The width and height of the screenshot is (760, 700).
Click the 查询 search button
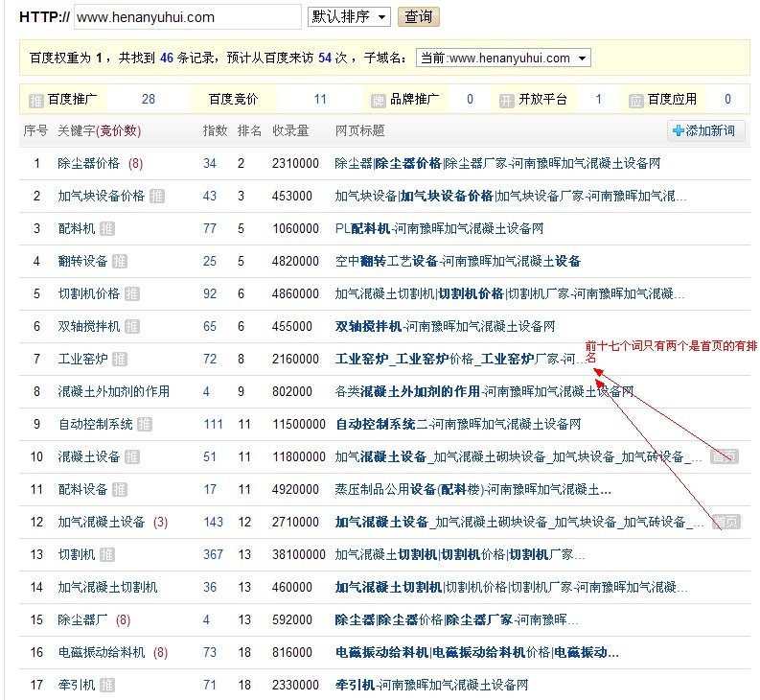[x=418, y=16]
